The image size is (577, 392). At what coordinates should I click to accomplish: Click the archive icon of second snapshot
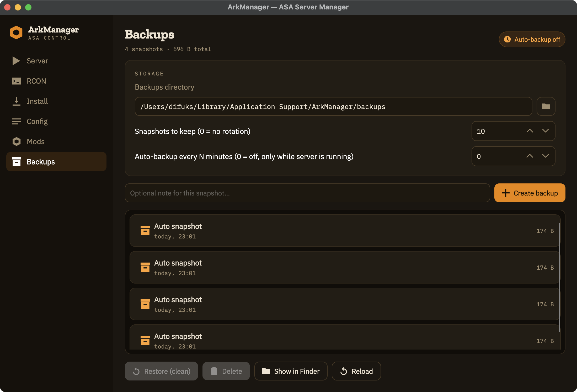click(x=145, y=267)
